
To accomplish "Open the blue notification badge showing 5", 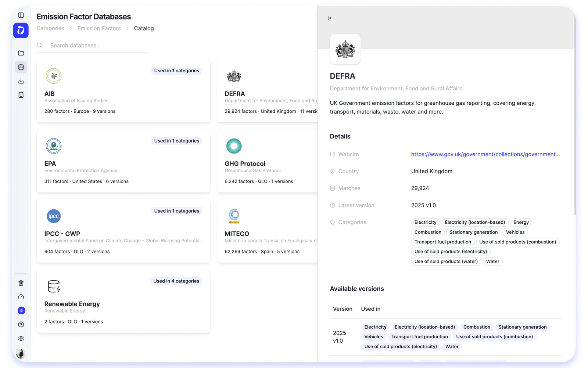I will pyautogui.click(x=21, y=311).
